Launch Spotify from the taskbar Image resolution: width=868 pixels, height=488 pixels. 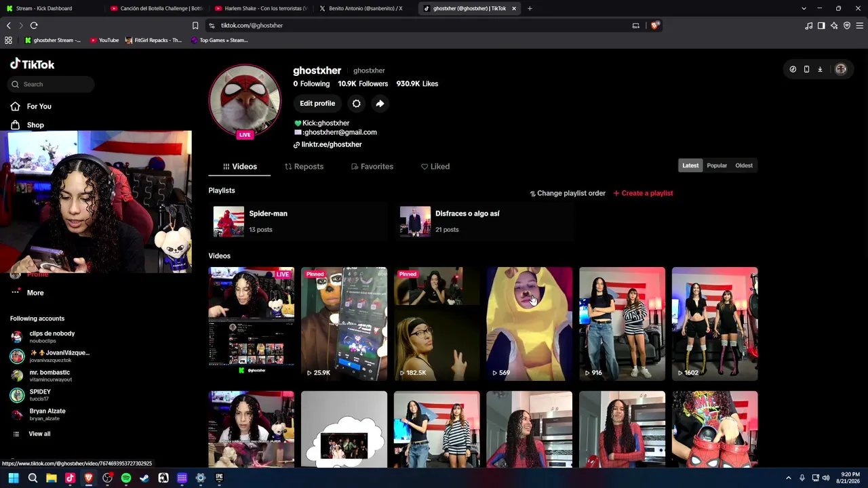tap(126, 478)
